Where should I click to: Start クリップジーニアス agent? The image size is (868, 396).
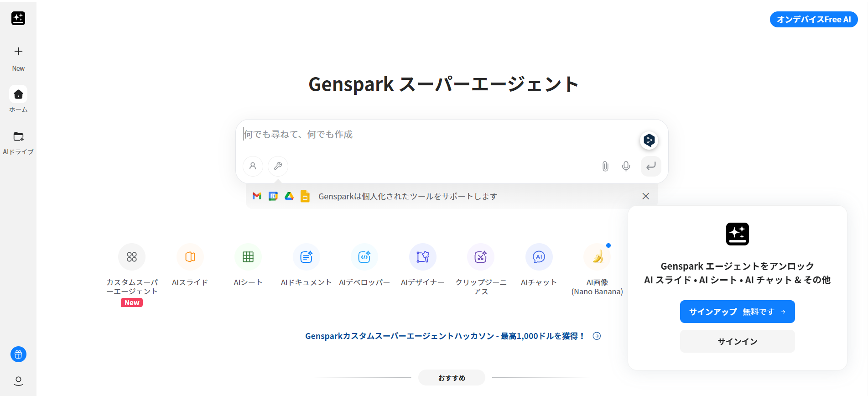tap(480, 257)
